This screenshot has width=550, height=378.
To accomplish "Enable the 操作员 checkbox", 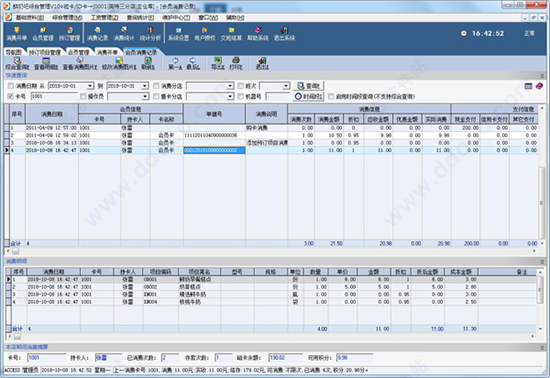I will pos(83,96).
